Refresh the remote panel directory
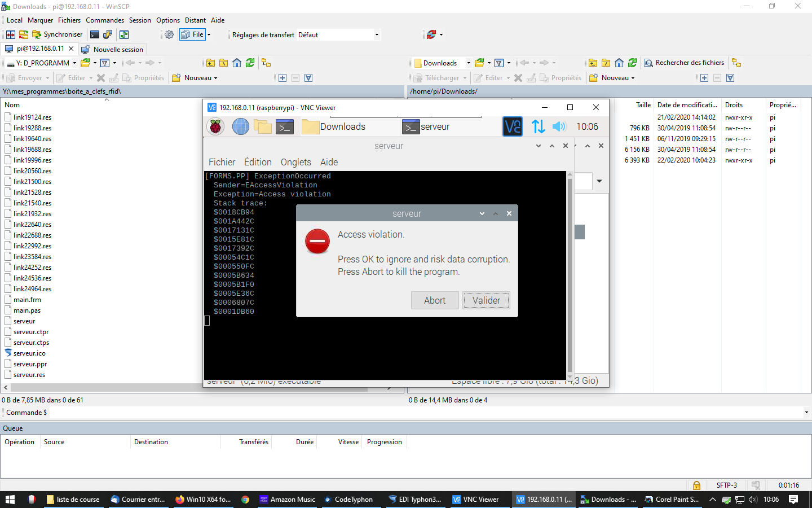The height and width of the screenshot is (508, 812). click(x=633, y=63)
